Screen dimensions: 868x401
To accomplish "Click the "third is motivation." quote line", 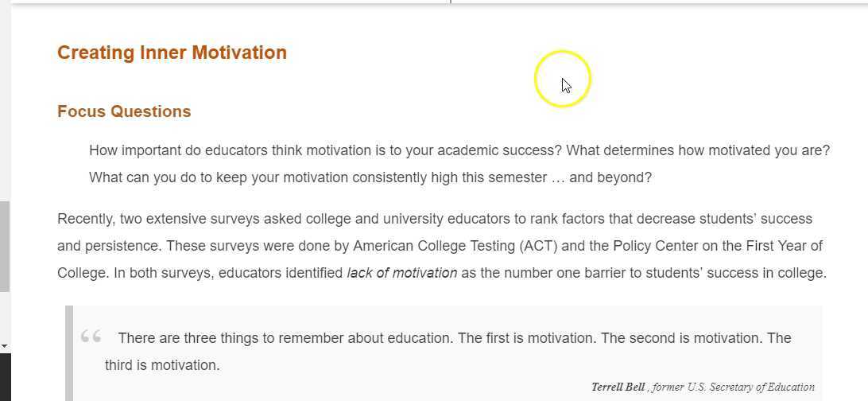I will click(162, 365).
